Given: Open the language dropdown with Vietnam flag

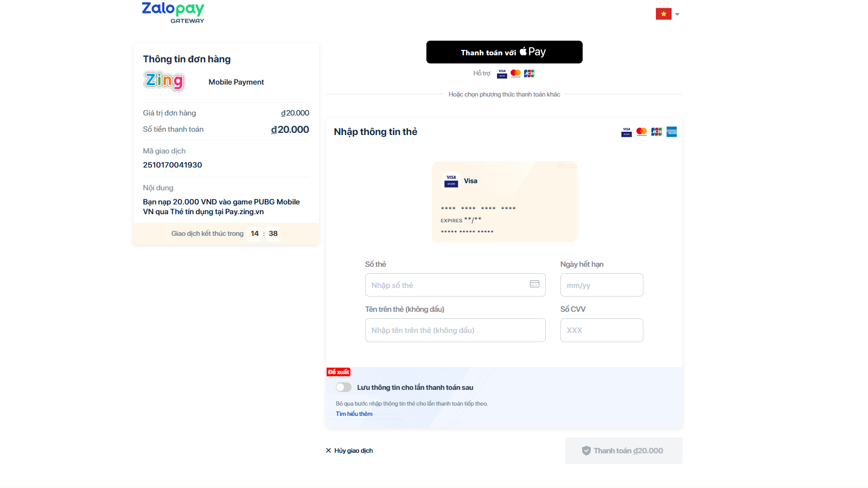Looking at the screenshot, I should pyautogui.click(x=663, y=14).
